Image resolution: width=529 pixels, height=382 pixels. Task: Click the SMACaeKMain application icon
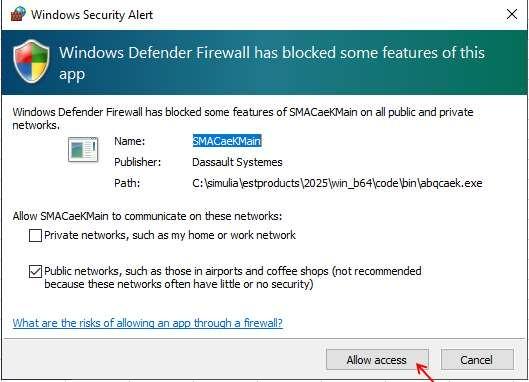click(83, 149)
